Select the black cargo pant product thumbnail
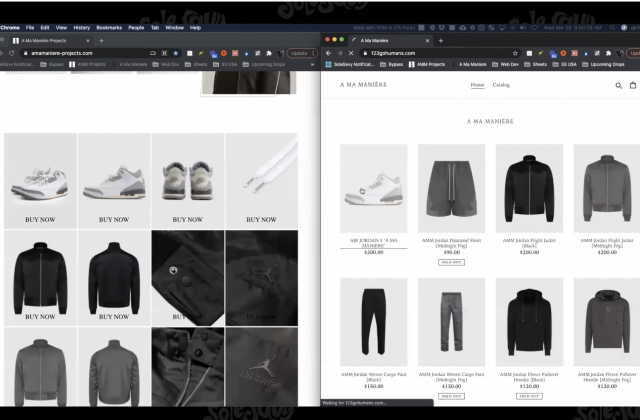The height and width of the screenshot is (420, 640). 373,322
